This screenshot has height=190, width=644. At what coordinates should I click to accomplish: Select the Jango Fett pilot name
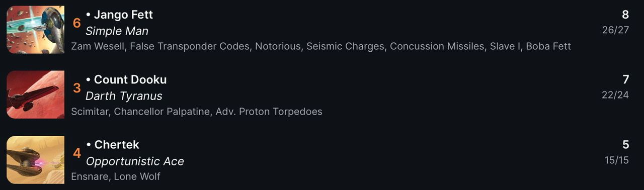(x=123, y=15)
